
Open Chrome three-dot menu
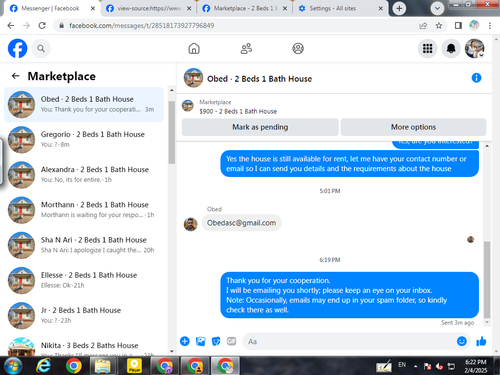tap(490, 26)
